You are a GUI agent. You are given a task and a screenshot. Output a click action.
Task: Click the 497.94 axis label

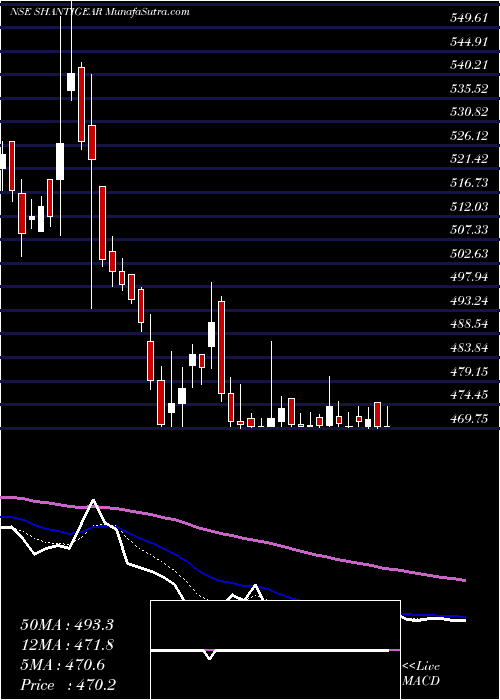(x=469, y=277)
